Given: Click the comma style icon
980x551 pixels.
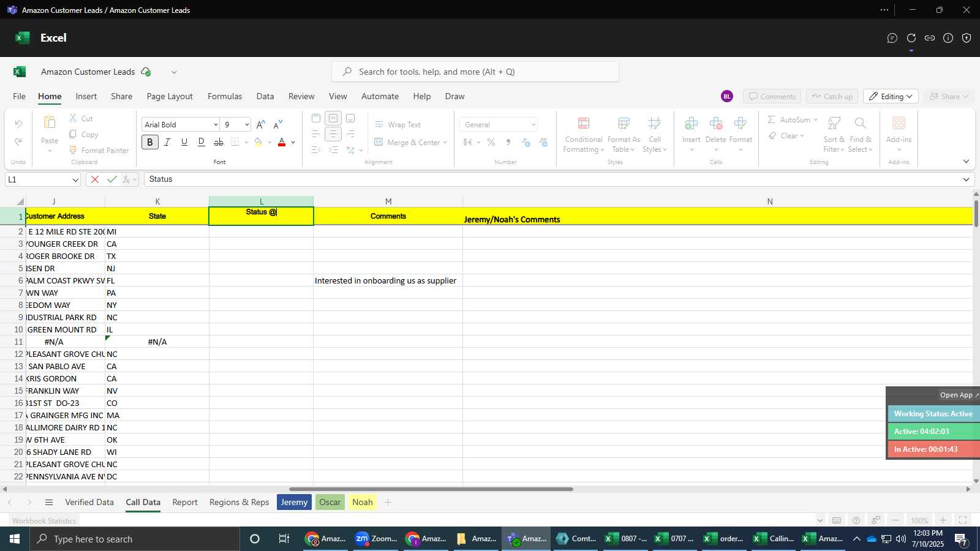Looking at the screenshot, I should [x=508, y=142].
